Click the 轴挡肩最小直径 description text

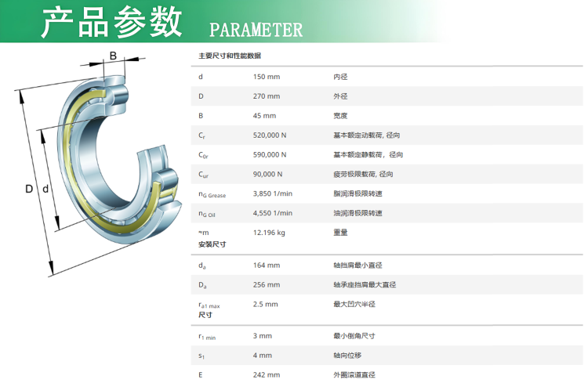[x=358, y=266]
